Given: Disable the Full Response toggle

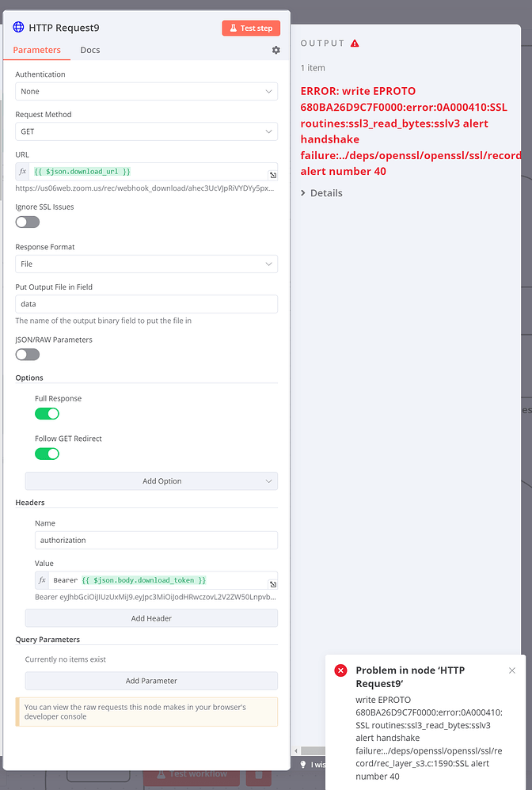Looking at the screenshot, I should tap(47, 413).
